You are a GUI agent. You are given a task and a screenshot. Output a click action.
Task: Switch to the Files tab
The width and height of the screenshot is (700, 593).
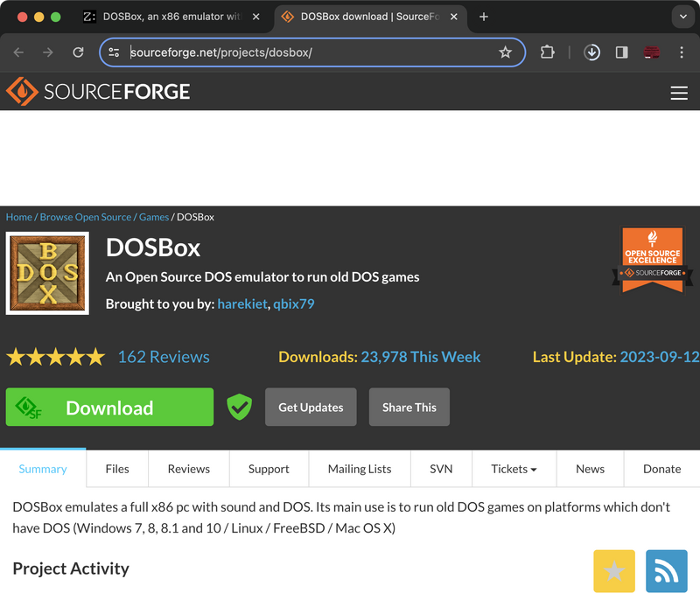point(116,469)
